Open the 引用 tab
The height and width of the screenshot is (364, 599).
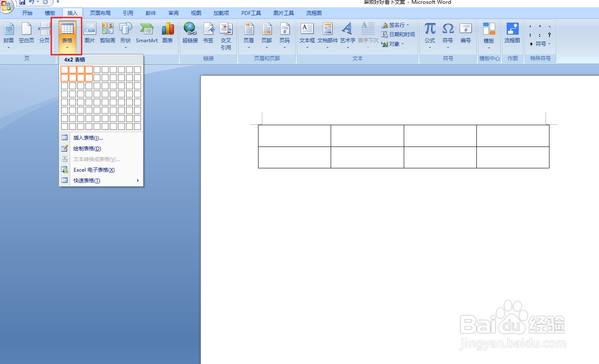[128, 13]
